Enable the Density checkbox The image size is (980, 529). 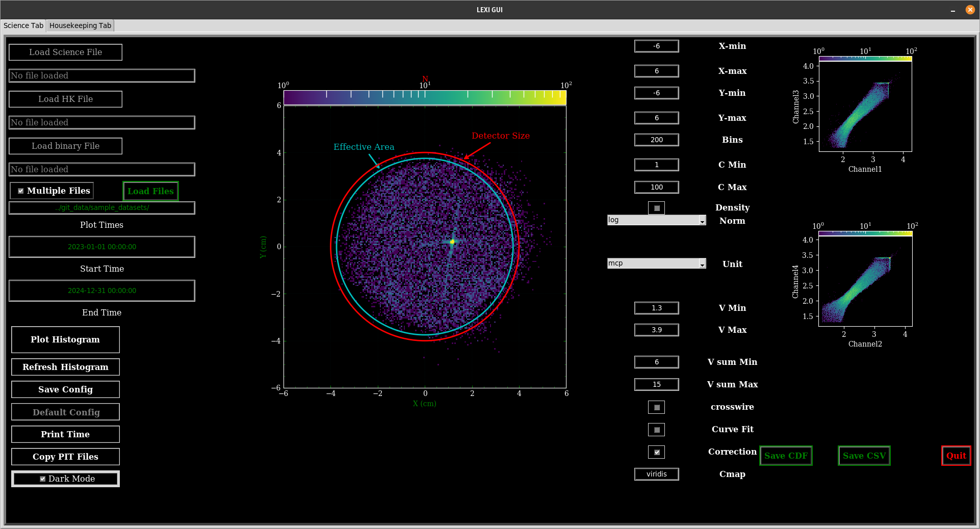(657, 208)
